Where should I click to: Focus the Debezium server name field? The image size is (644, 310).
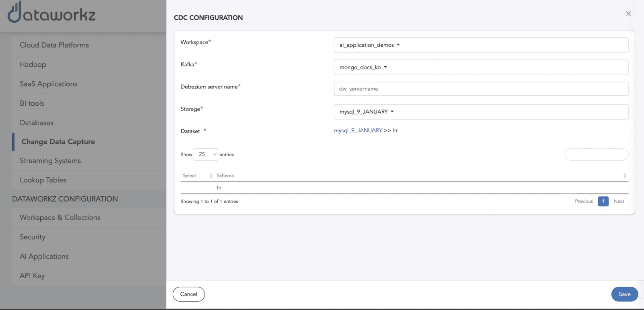point(481,89)
